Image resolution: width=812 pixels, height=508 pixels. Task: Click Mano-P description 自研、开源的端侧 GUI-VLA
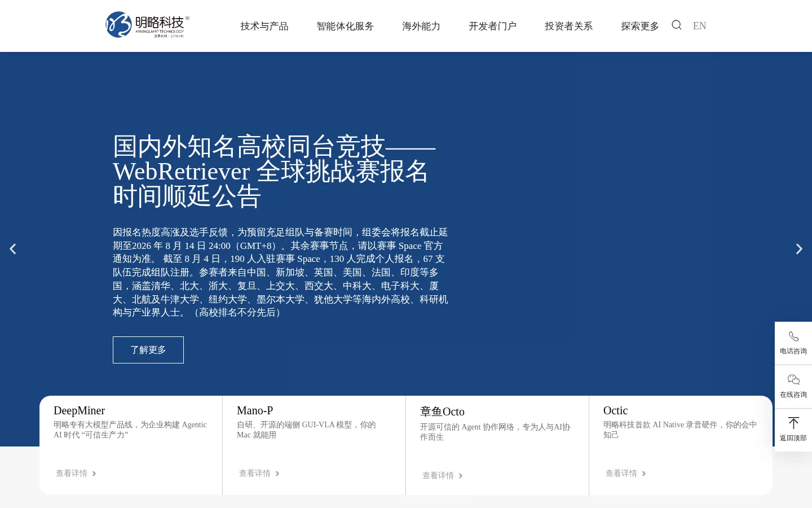(x=306, y=430)
